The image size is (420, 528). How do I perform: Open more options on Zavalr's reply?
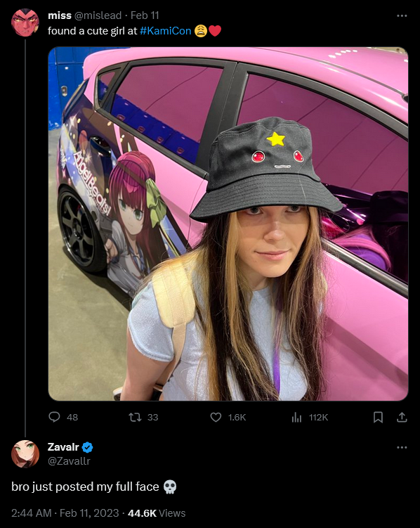(x=402, y=448)
